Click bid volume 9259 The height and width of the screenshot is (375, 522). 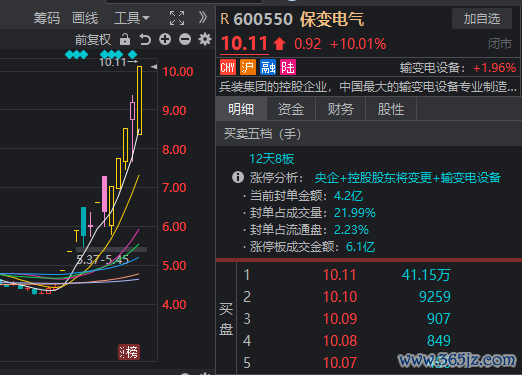(435, 297)
